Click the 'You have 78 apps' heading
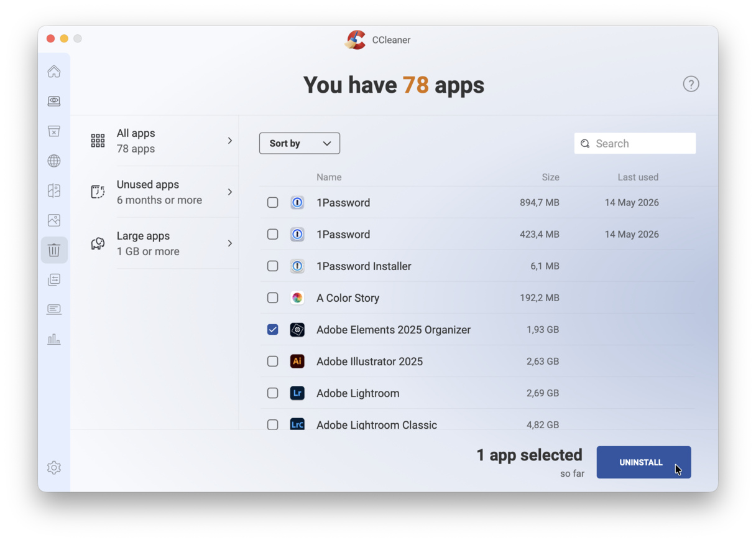The height and width of the screenshot is (542, 756). pyautogui.click(x=394, y=85)
